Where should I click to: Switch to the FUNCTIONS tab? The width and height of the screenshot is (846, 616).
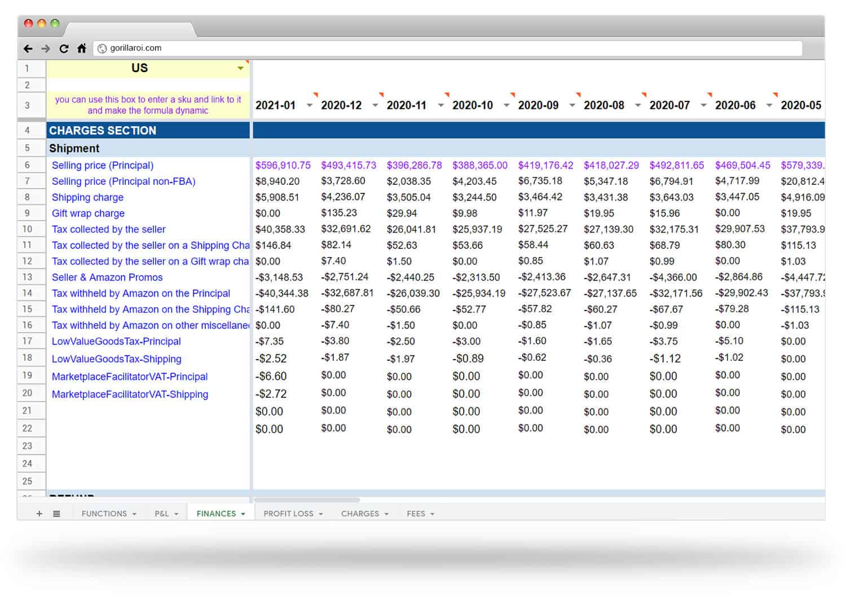[x=104, y=513]
